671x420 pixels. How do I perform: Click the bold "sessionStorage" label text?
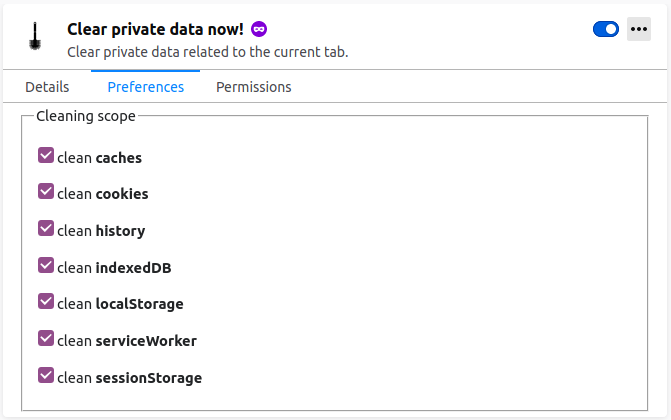click(x=149, y=378)
